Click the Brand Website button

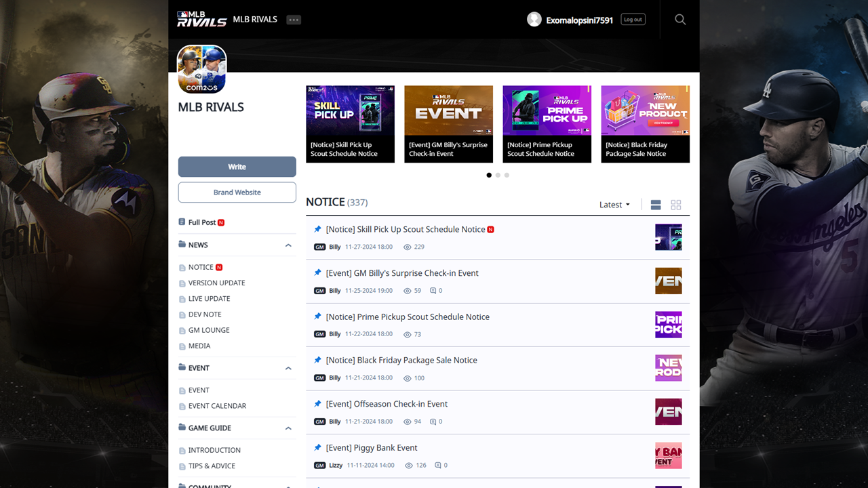click(x=237, y=192)
